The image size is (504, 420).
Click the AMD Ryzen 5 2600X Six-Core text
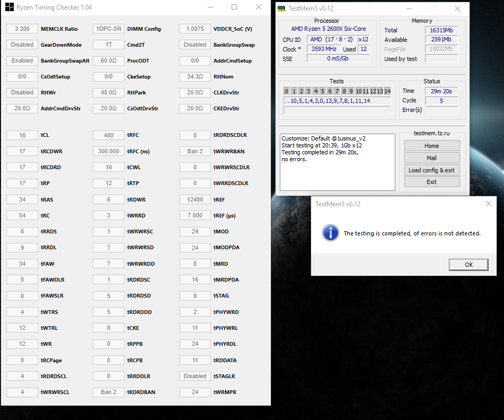[328, 29]
